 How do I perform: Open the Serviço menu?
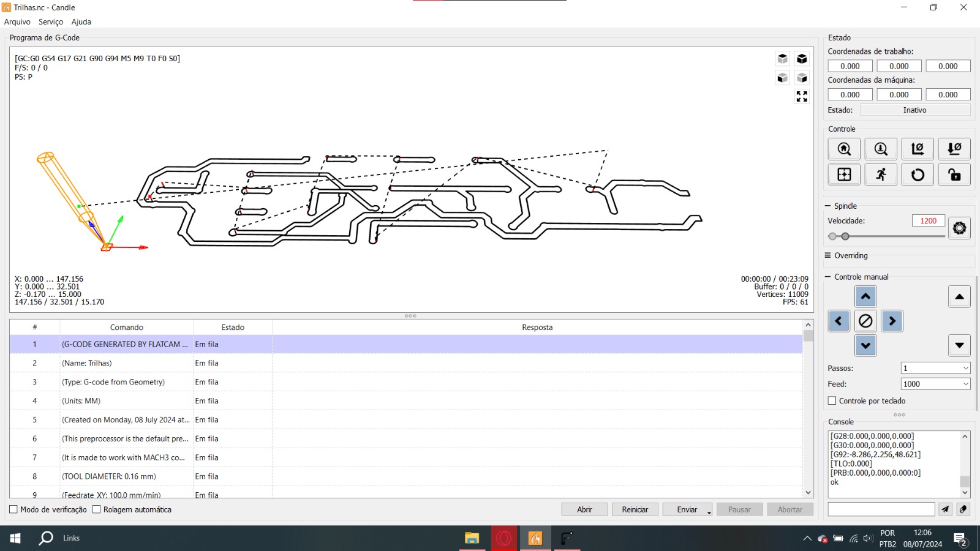51,22
